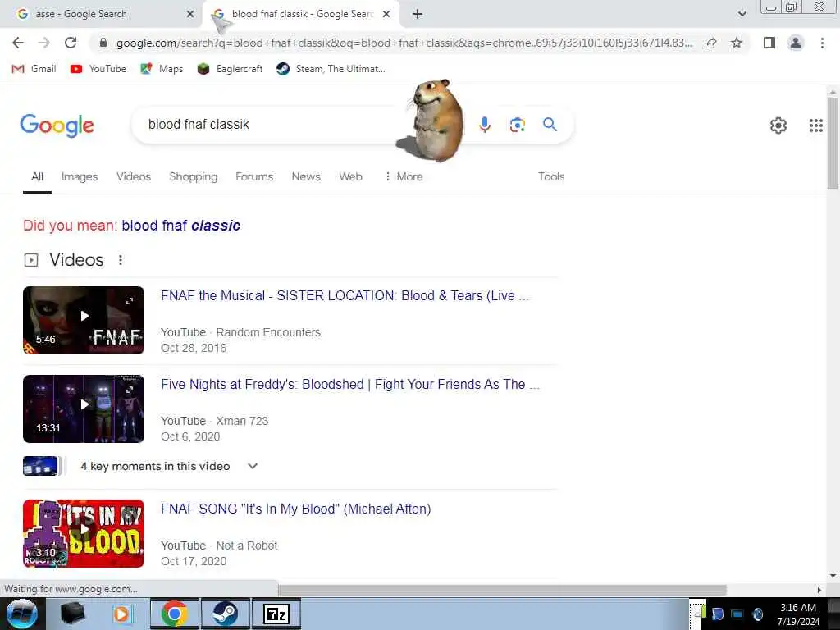Click the system tray network icon
This screenshot has width=840, height=630.
pos(737,614)
